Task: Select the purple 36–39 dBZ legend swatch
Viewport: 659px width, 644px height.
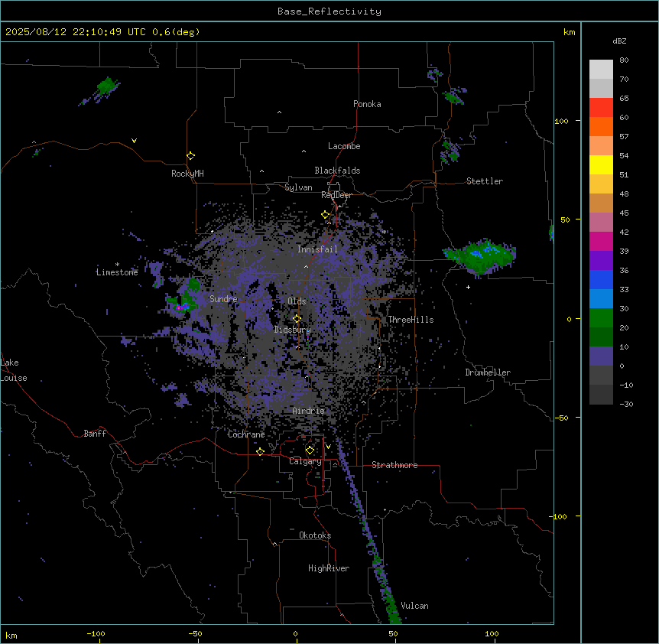Action: pyautogui.click(x=601, y=260)
